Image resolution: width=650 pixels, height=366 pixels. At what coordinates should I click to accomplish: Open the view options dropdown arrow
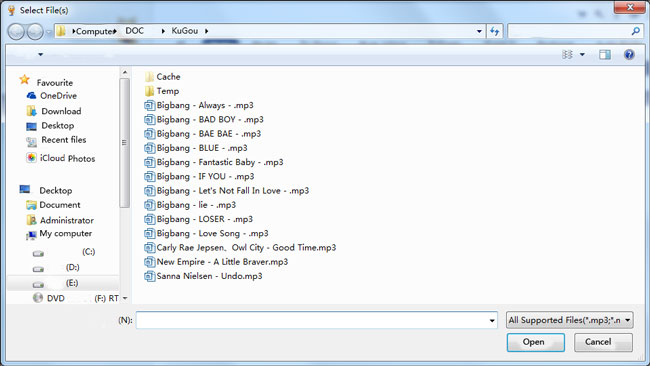(582, 54)
